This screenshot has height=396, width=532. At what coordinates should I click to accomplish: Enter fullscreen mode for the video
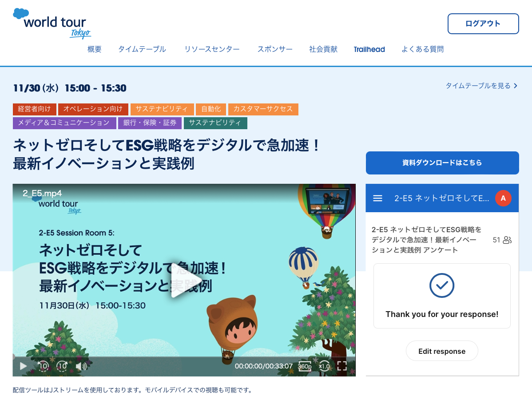342,366
